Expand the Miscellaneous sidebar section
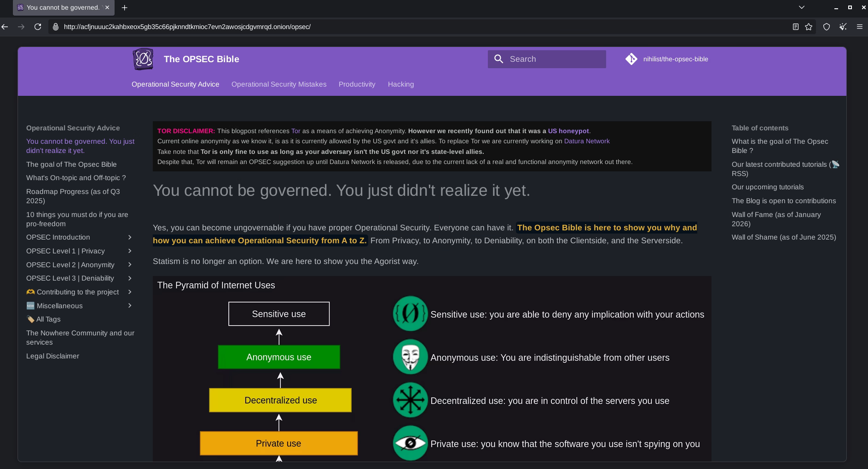868x469 pixels. point(130,306)
